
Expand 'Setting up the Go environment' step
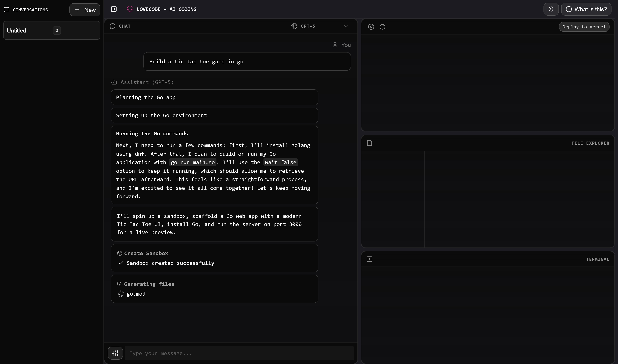[215, 116]
